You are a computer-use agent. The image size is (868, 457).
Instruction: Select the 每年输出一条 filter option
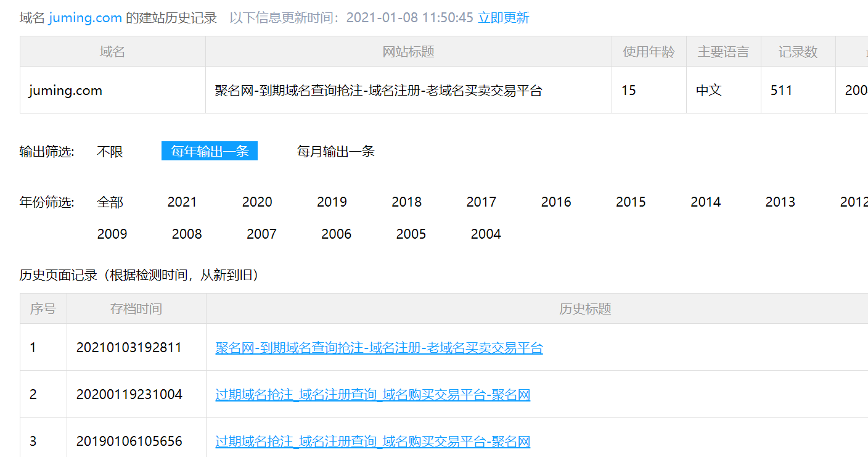tap(210, 152)
